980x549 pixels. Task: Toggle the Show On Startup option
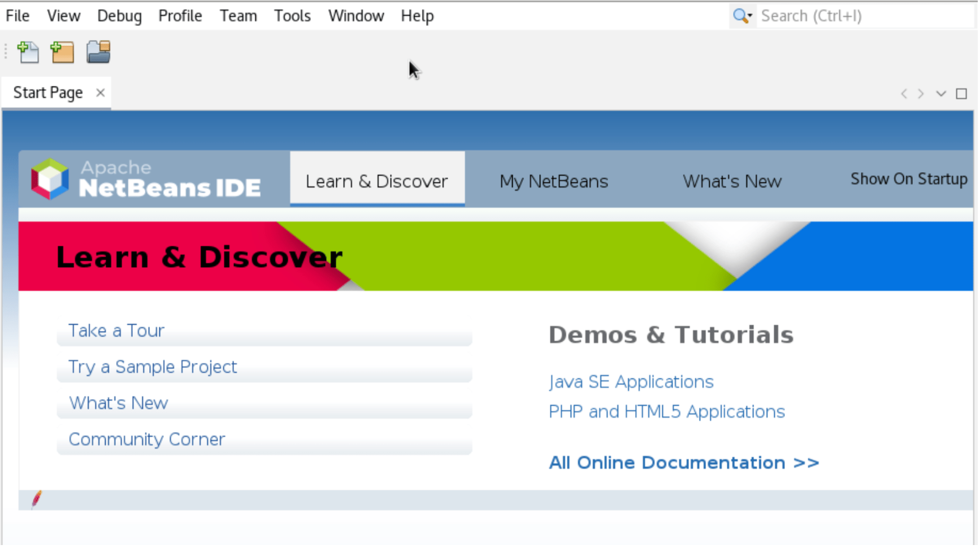(909, 180)
